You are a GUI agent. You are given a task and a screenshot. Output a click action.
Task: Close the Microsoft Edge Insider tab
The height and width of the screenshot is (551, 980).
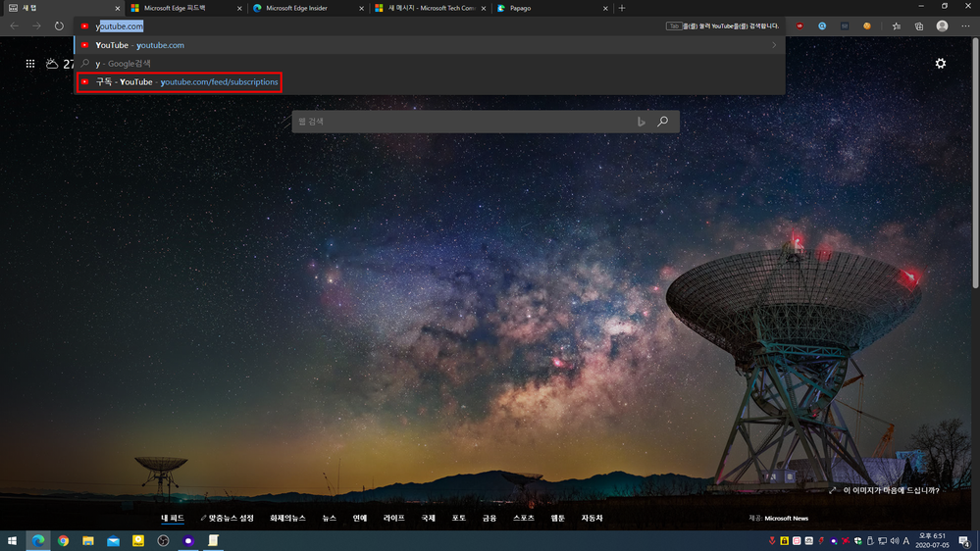361,8
